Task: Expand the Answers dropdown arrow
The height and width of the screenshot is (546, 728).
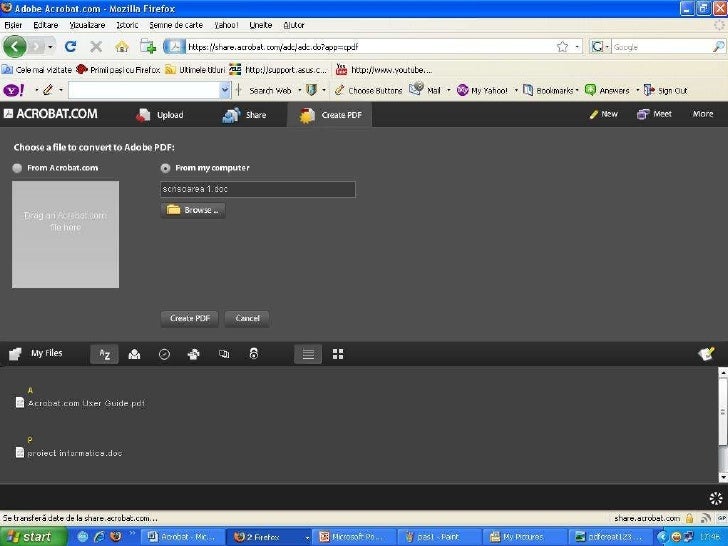Action: (x=637, y=90)
